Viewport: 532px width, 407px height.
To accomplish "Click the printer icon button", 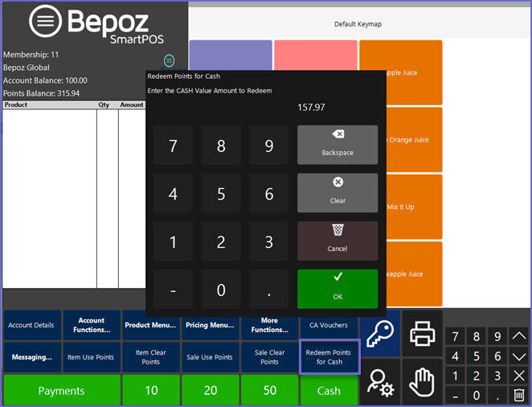I will [422, 333].
